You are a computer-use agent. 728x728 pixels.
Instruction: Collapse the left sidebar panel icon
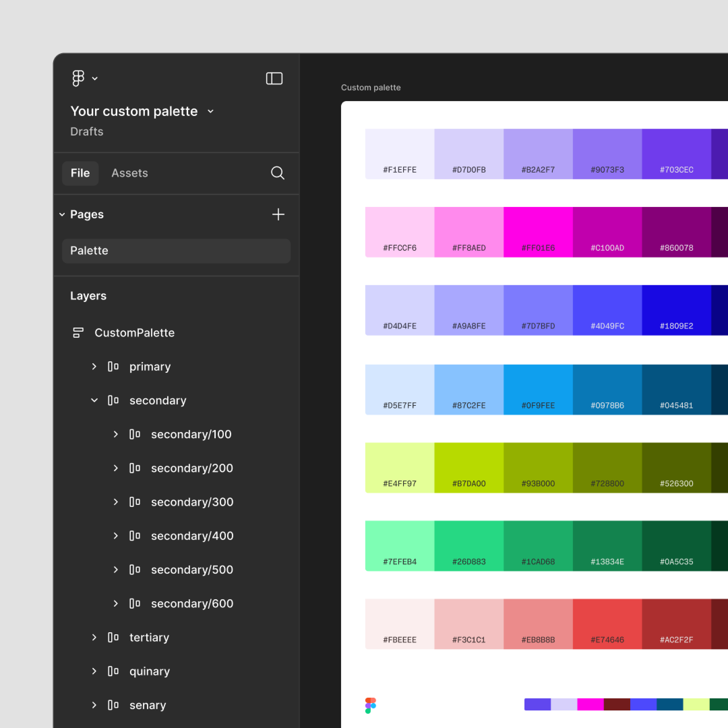pyautogui.click(x=274, y=78)
